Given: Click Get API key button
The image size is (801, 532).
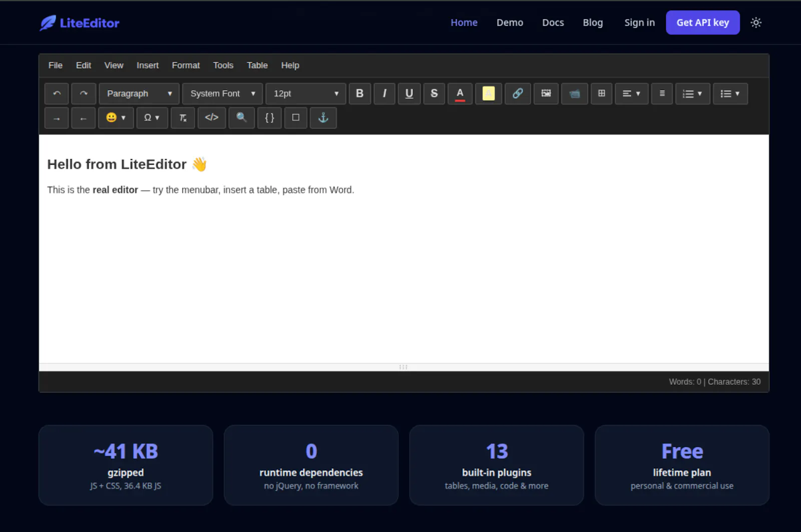Looking at the screenshot, I should click(x=703, y=23).
